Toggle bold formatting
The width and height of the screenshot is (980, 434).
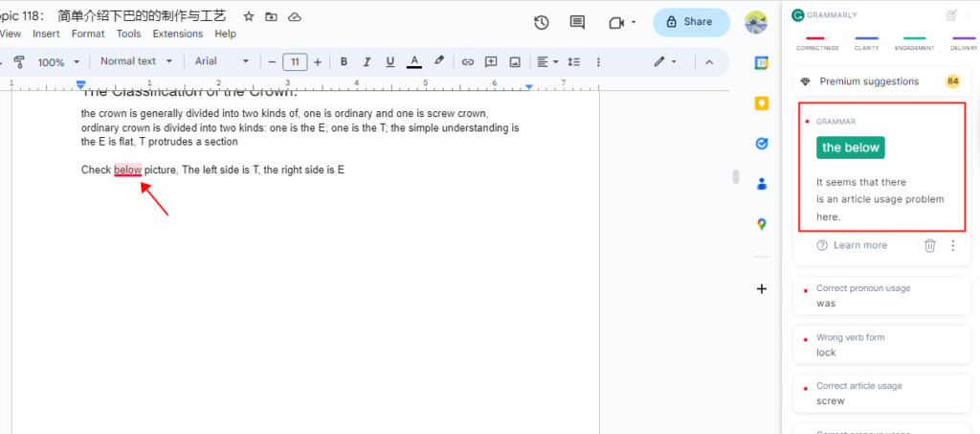click(x=344, y=62)
